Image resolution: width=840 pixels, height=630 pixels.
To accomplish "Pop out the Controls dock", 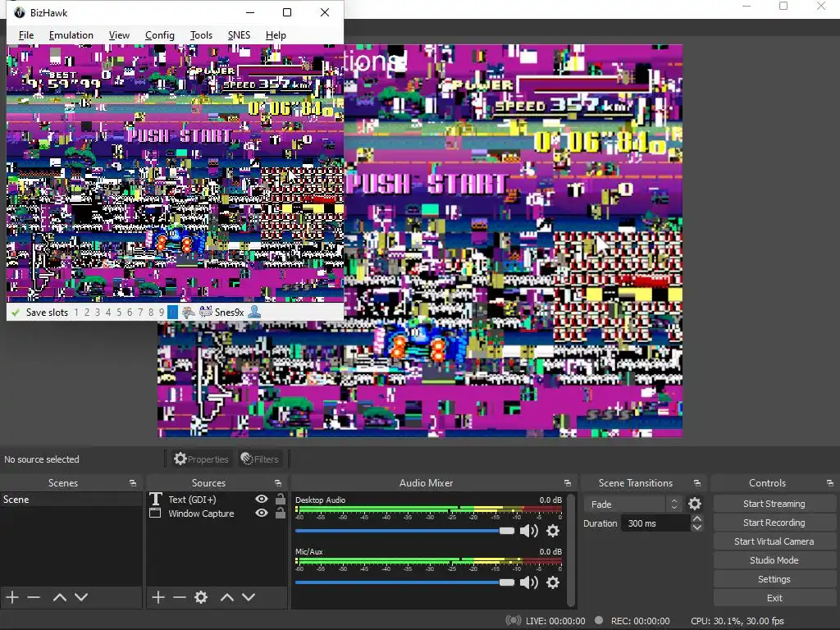I will pos(830,483).
